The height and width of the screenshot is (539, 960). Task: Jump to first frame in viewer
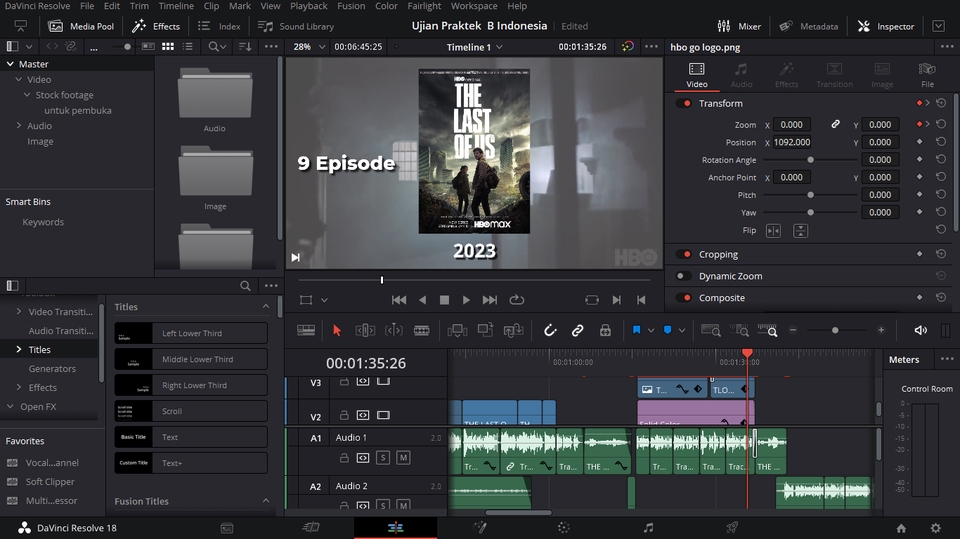tap(399, 300)
